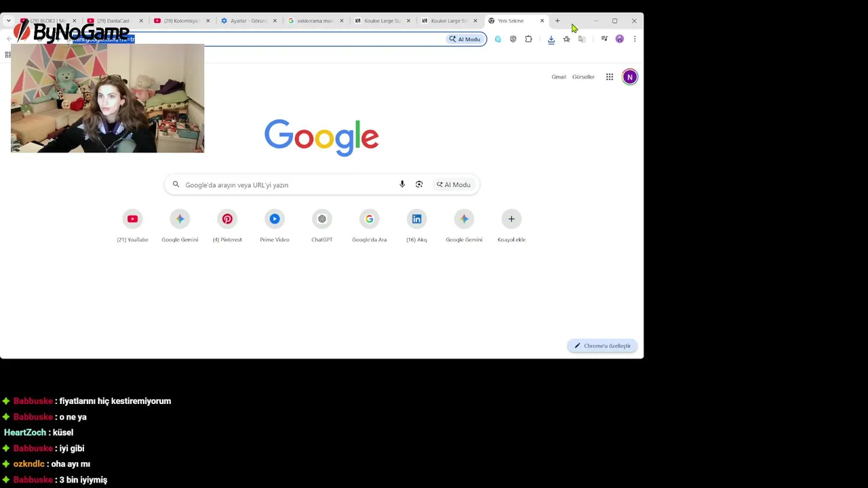The width and height of the screenshot is (868, 488).
Task: Click chat message 'iyi gibi'
Action: click(x=72, y=449)
